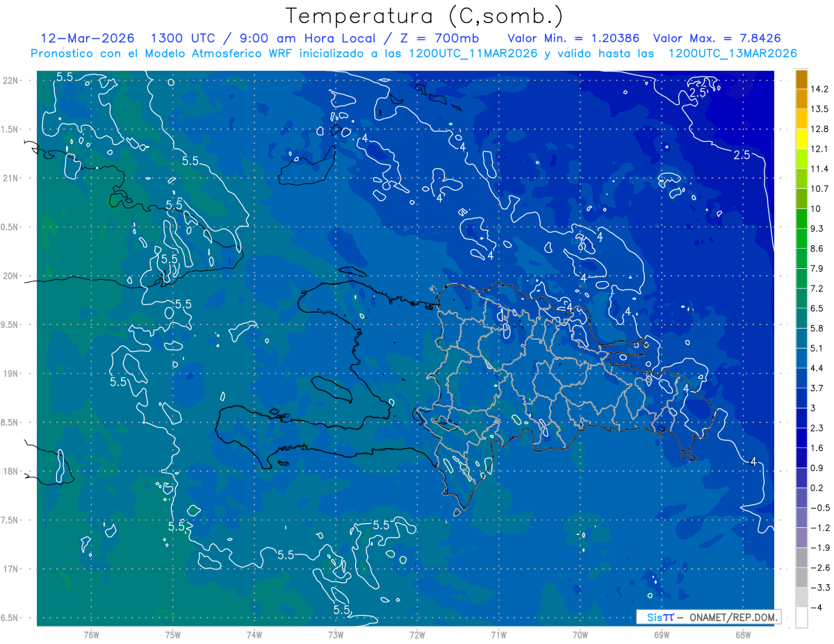Click the "12.1" colorbar value
Viewport: 834px width, 644px height.
click(x=819, y=149)
